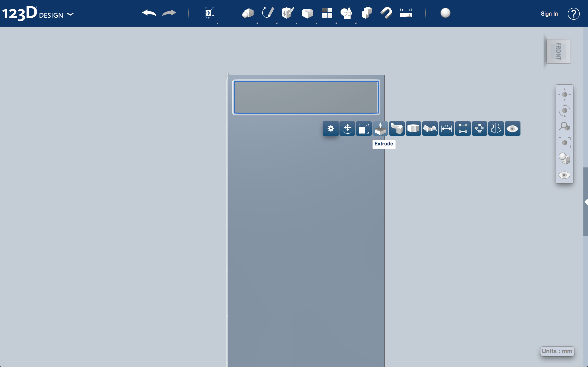Select the Construct tool
Screen dimensions: 588x367
[x=287, y=13]
